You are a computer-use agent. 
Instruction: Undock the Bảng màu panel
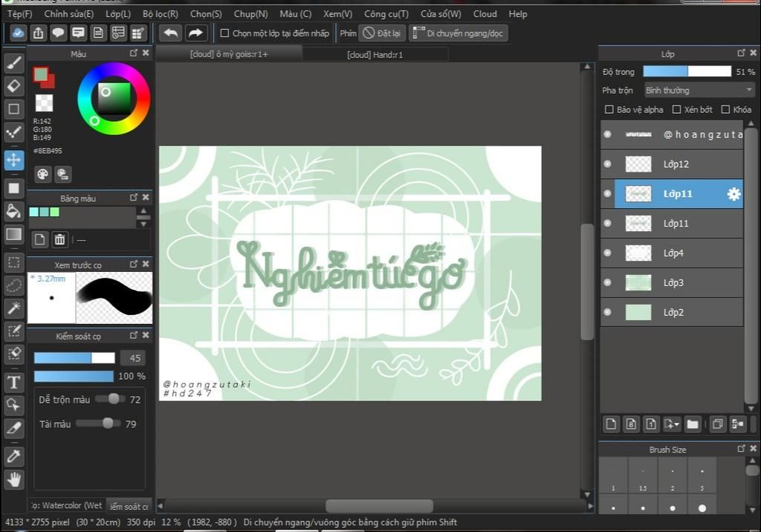point(134,198)
